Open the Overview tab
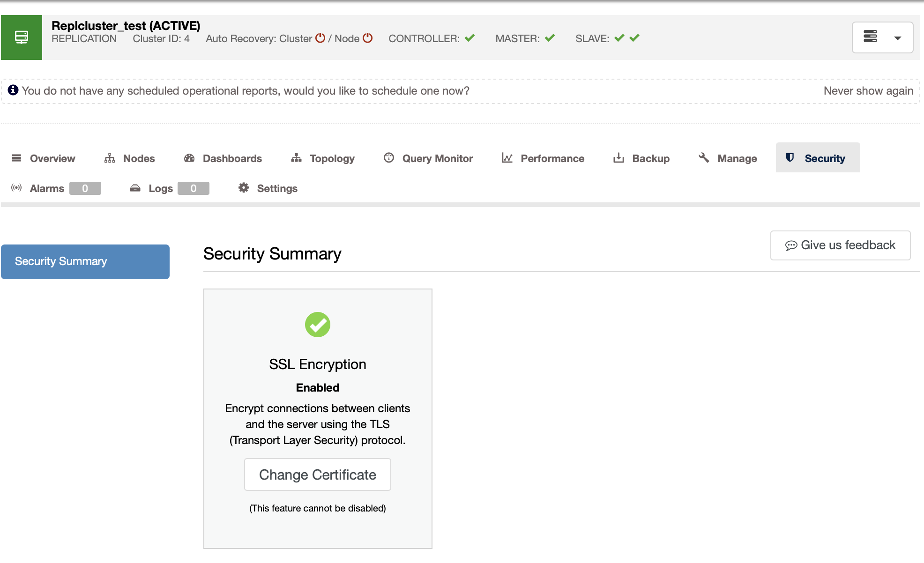 coord(43,158)
